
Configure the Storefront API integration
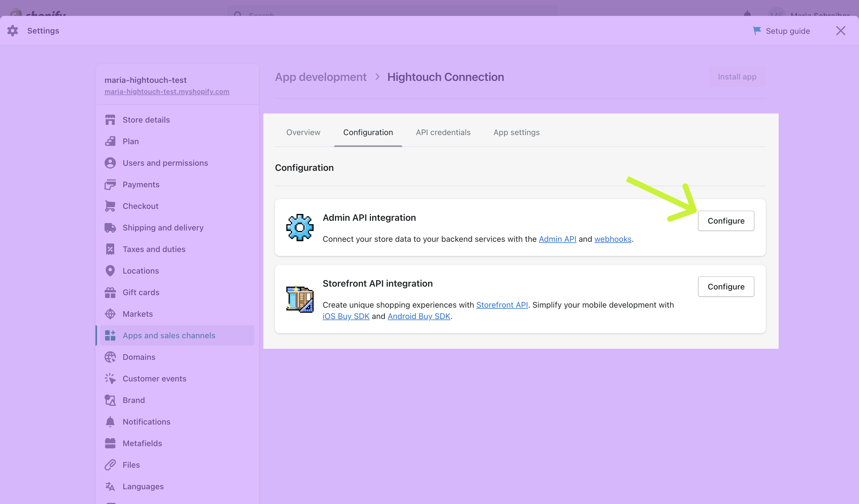(x=726, y=287)
